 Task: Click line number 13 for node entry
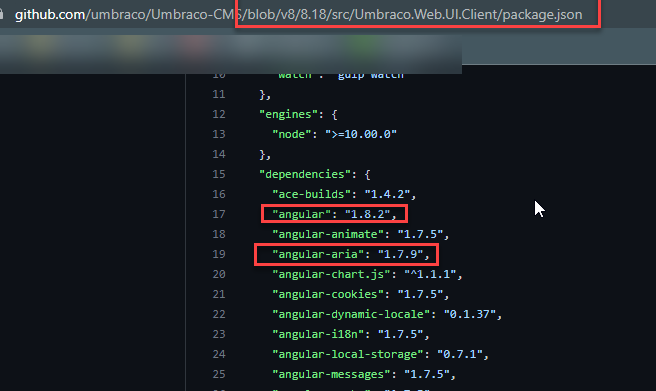219,134
